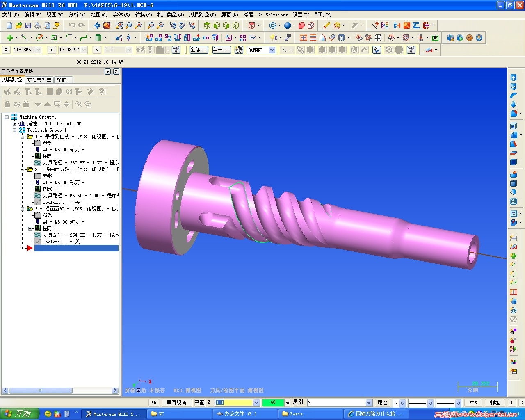Collapse operation 3 沿面五轴 node
The image size is (525, 420).
coord(23,209)
